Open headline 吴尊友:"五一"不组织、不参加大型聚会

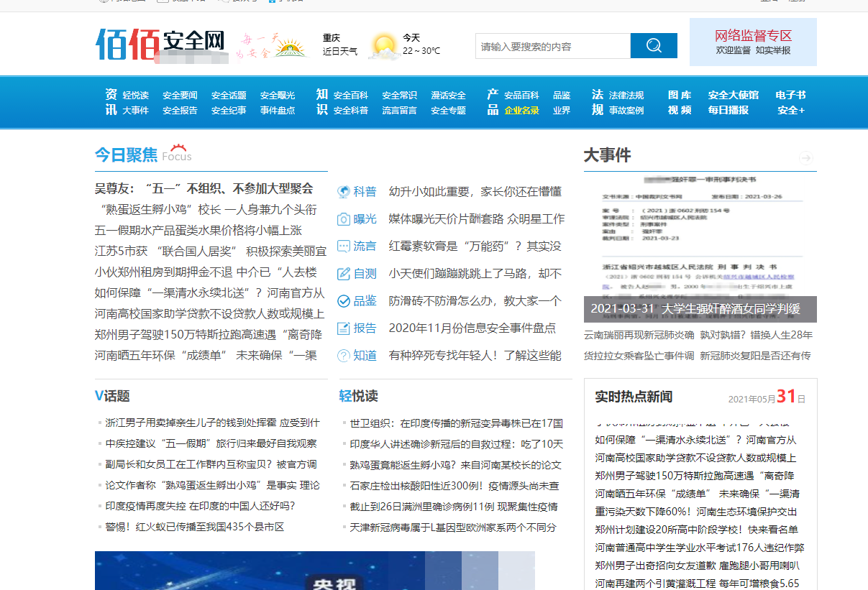204,189
